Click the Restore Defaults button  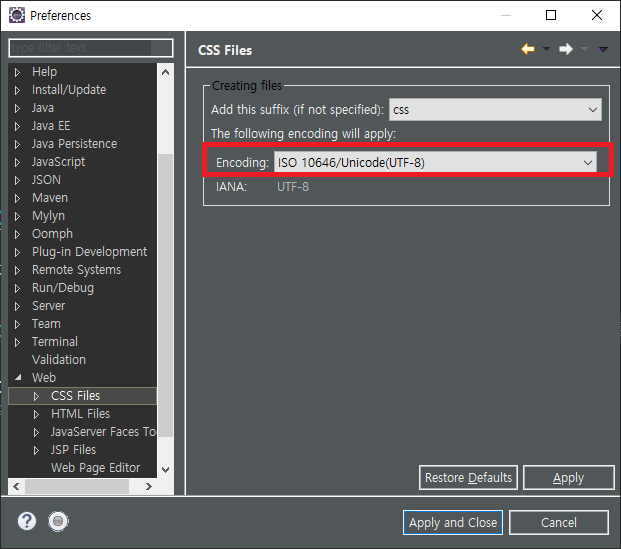(x=468, y=478)
